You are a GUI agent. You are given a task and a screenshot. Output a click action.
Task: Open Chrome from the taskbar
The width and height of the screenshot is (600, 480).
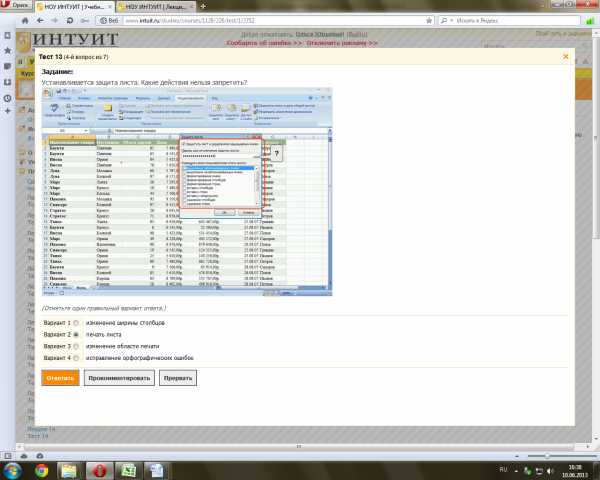[42, 470]
